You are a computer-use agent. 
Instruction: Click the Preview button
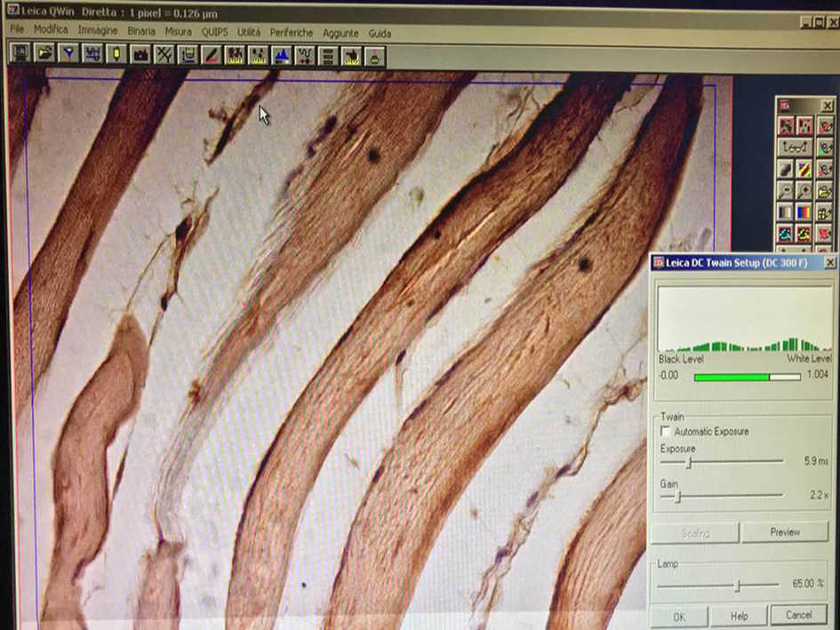786,532
